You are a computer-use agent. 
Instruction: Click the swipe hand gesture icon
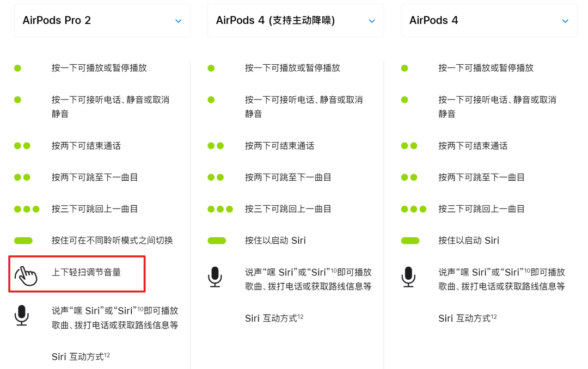26,275
